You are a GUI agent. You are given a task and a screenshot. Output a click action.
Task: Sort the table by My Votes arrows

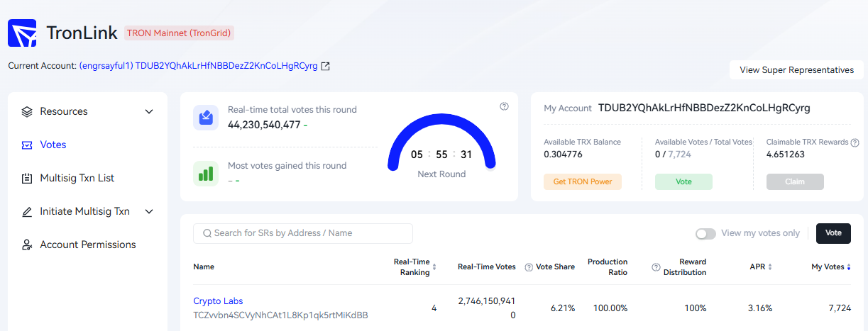point(849,267)
